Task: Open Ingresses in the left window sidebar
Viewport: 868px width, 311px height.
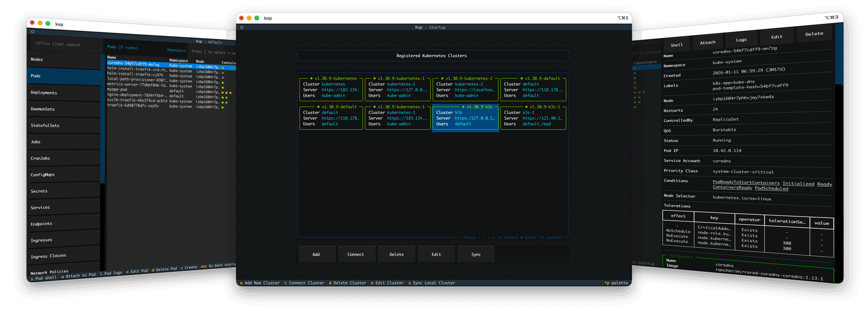Action: tap(64, 240)
